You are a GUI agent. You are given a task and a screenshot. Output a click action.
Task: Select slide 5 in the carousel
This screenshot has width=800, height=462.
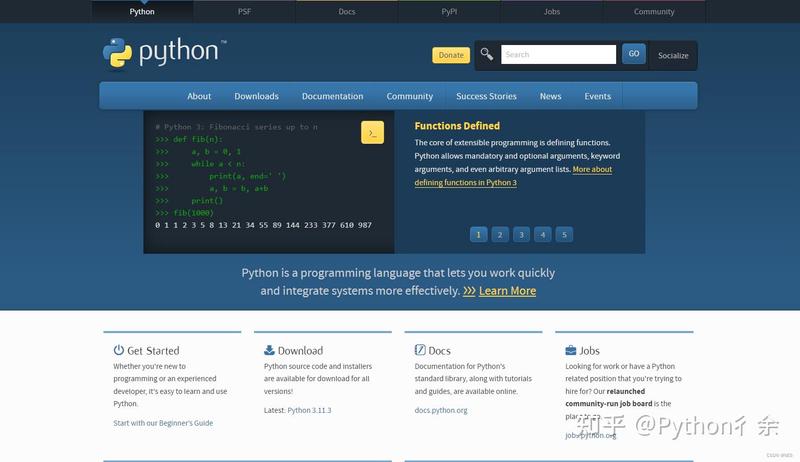(x=564, y=235)
